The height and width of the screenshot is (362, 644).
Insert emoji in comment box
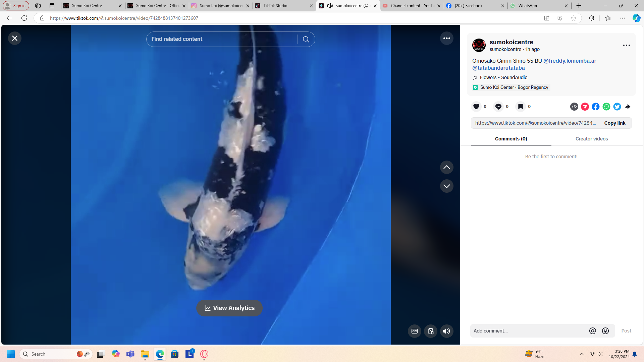[x=605, y=331]
